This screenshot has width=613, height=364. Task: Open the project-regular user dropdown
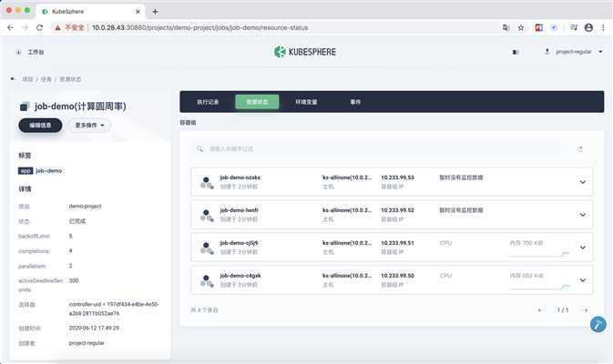(574, 52)
